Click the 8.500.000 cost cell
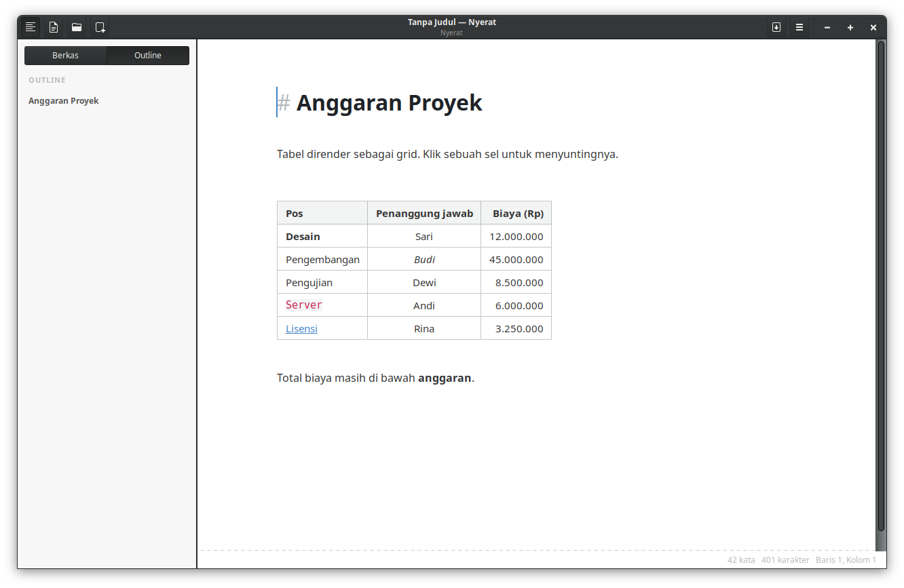 (516, 282)
